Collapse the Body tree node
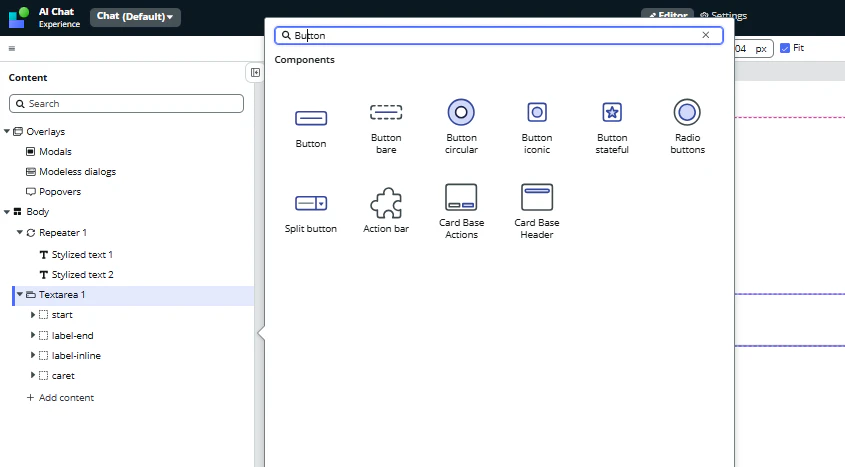Viewport: 845px width, 467px height. point(6,212)
